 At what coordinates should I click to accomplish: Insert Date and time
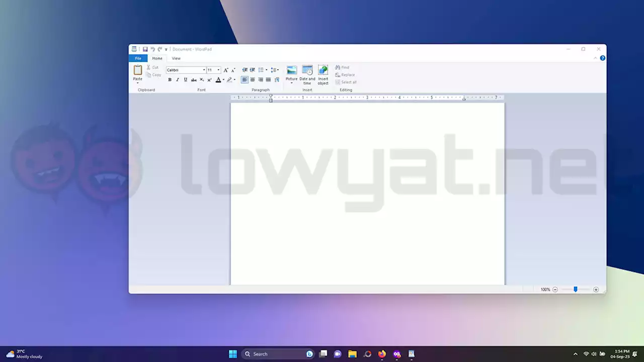coord(307,70)
